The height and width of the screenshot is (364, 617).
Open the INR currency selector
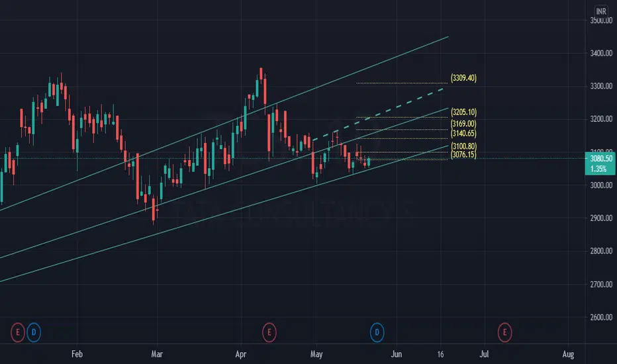point(601,11)
